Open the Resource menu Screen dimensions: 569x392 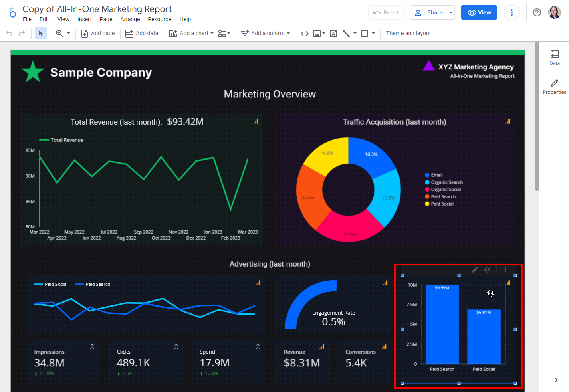[159, 19]
